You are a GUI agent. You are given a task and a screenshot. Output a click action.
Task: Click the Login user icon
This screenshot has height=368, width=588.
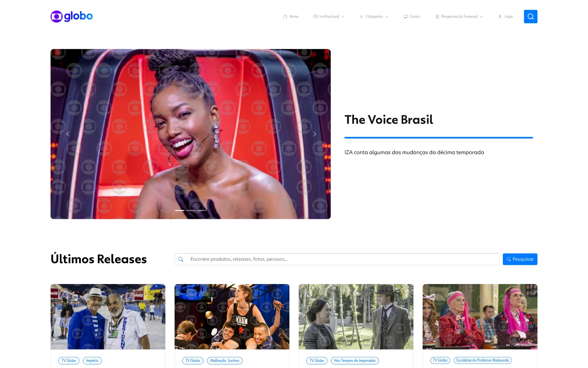pyautogui.click(x=500, y=17)
